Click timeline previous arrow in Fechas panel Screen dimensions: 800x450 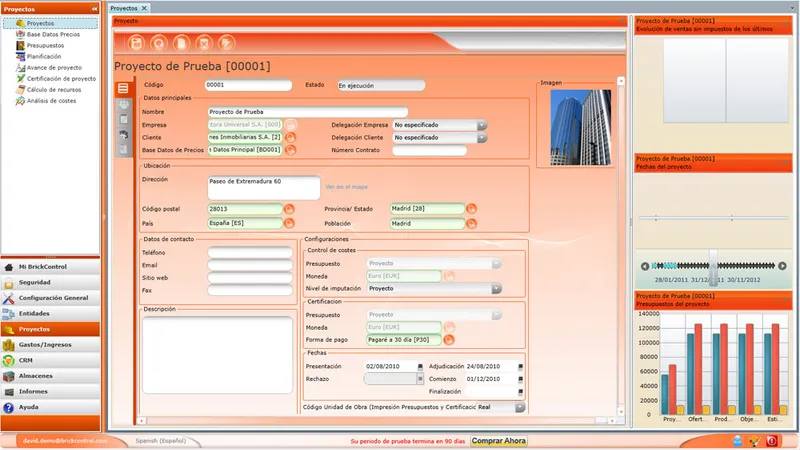[x=645, y=266]
